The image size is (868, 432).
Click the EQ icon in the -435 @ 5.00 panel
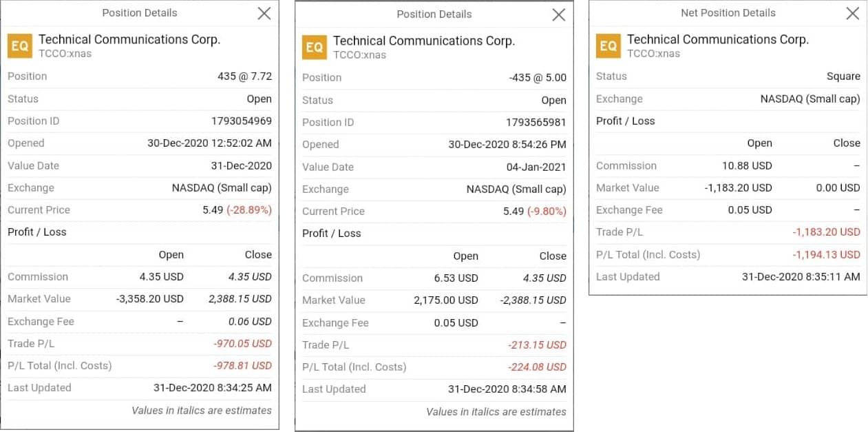point(314,48)
